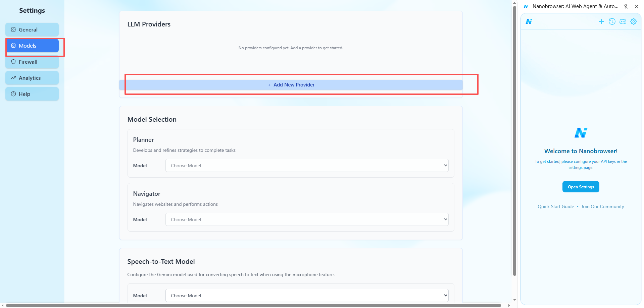Click Nanobrowser logo in panel header
This screenshot has height=308, width=644.
[x=529, y=21]
